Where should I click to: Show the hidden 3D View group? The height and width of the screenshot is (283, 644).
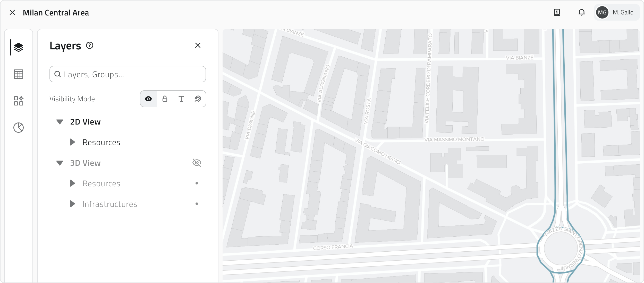197,163
